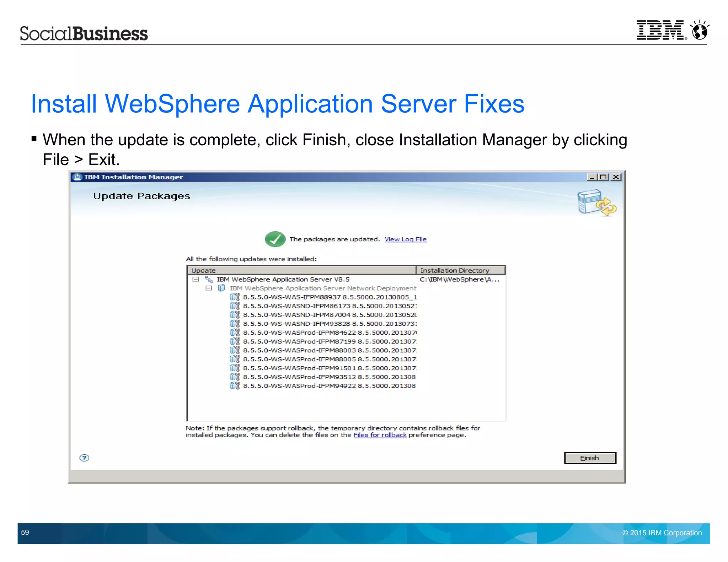Viewport: 728px width, 562px height.
Task: Click the IBM Installation Manager title bar icon
Action: coord(77,177)
